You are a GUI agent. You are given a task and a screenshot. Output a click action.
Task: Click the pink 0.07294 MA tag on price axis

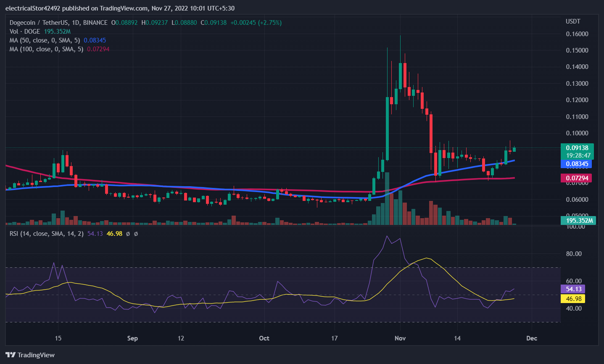[x=577, y=178]
